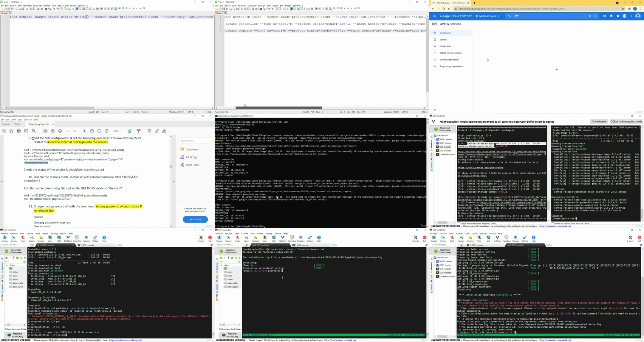
Task: Check right 'Disable this terminal from MultiExec' box
Action: 552,224
